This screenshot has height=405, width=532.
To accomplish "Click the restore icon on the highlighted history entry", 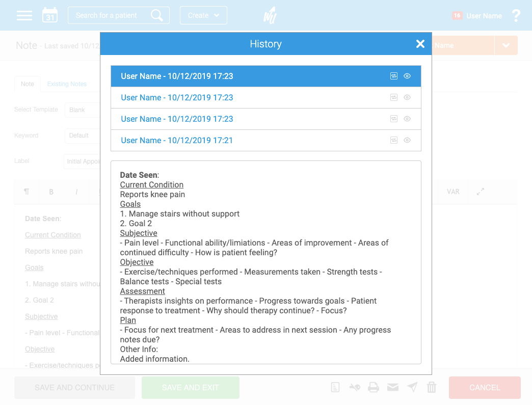I will tap(394, 76).
